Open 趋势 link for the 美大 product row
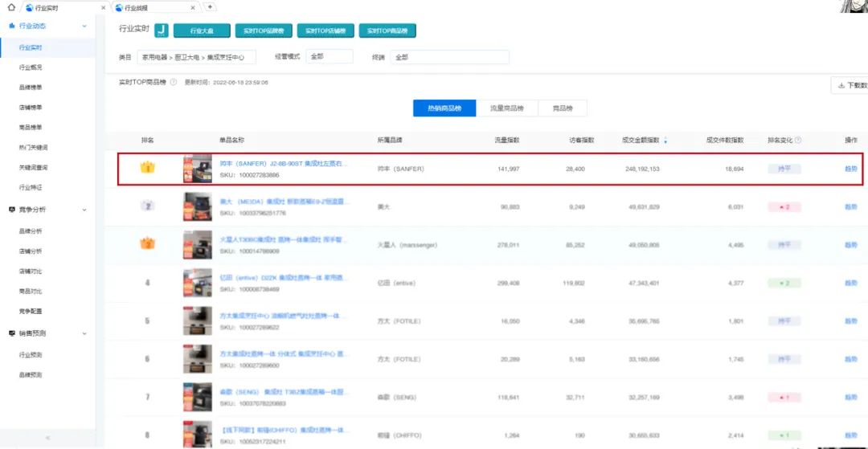 [850, 206]
